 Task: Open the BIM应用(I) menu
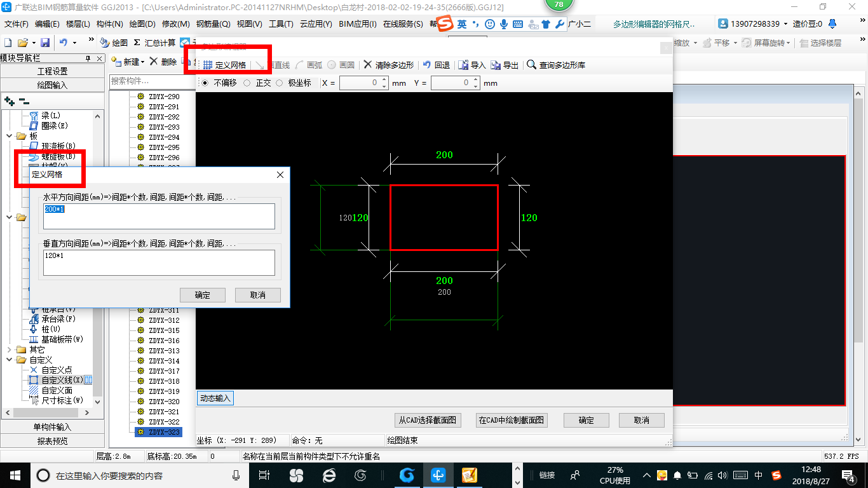click(x=358, y=24)
